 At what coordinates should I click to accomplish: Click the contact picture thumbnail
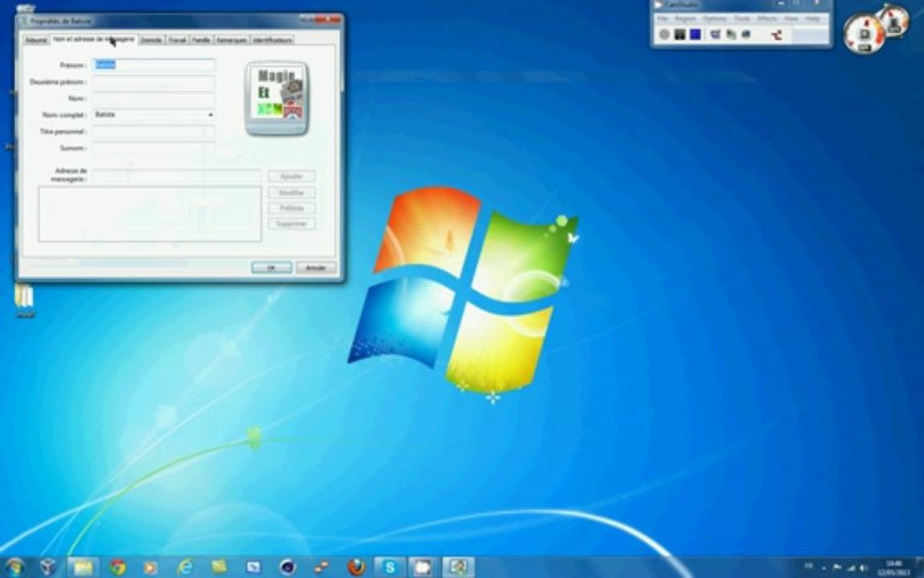point(277,99)
